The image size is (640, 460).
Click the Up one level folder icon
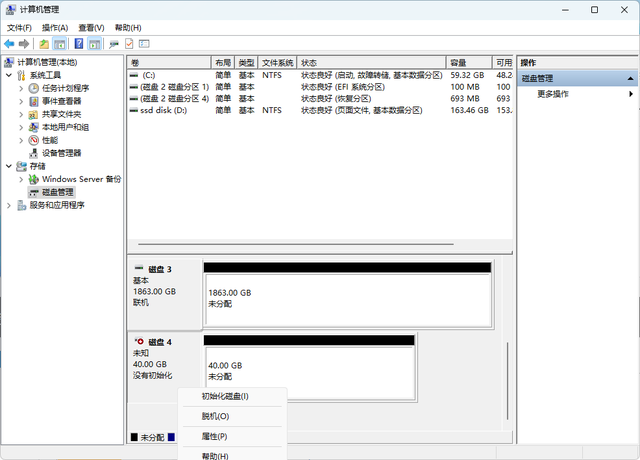click(44, 44)
